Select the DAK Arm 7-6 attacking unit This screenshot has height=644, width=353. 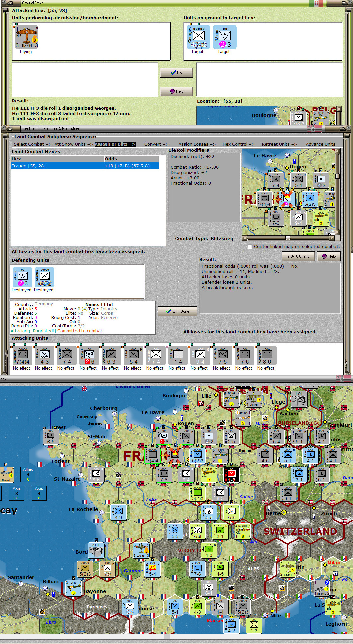tap(245, 355)
